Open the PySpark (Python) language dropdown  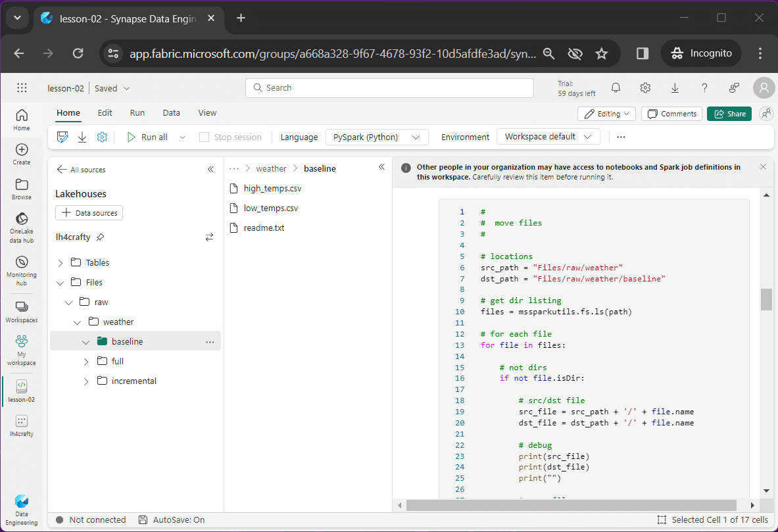point(377,137)
